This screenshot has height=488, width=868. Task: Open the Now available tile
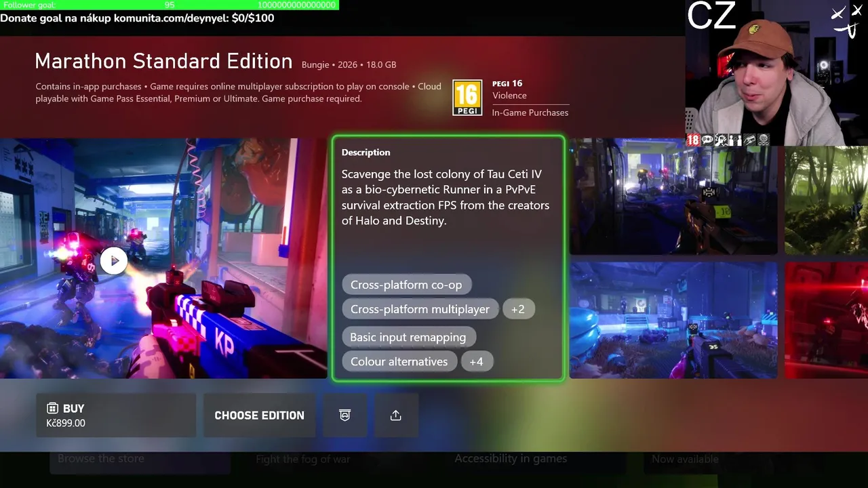tap(685, 460)
